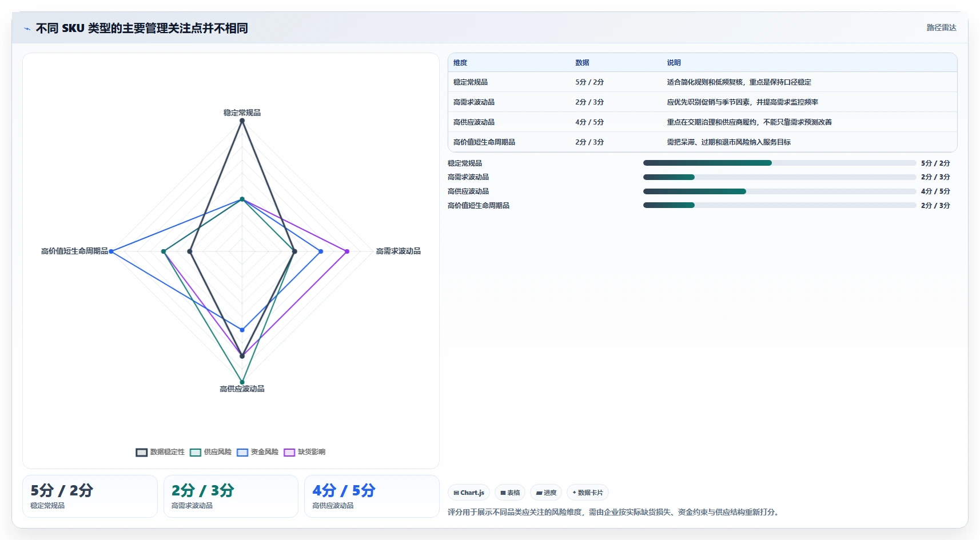This screenshot has width=980, height=540.
Task: Open the 2分 / 3分 高需求波动品 data card
Action: (231, 496)
